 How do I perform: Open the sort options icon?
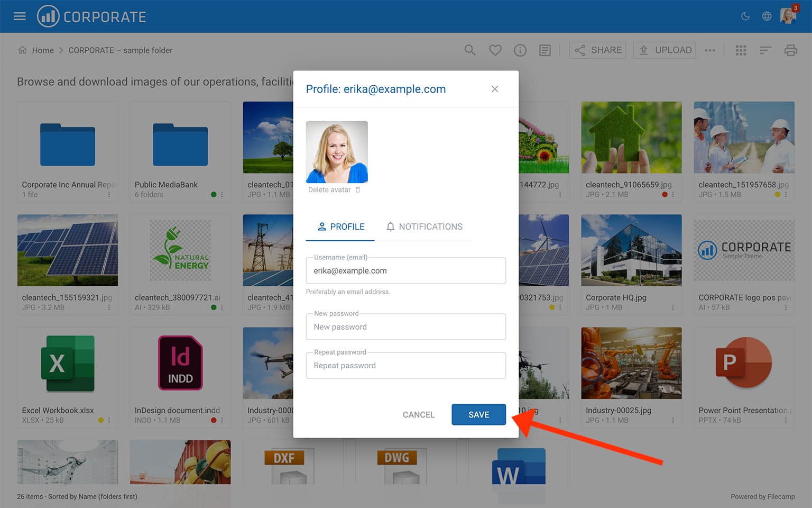tap(765, 50)
